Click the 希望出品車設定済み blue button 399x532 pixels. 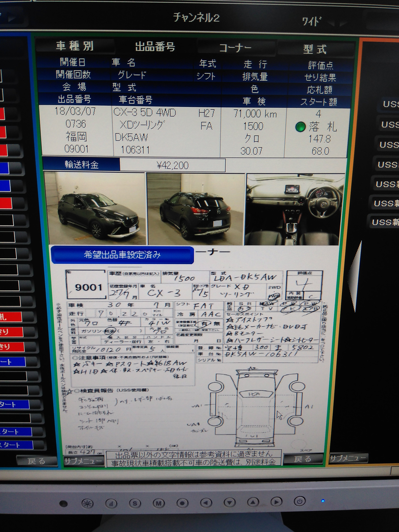122,255
